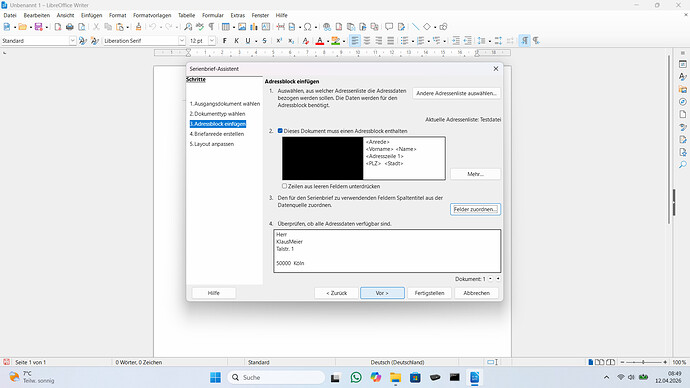Click the zoom slider in status bar
This screenshot has width=690, height=388.
tap(643, 362)
